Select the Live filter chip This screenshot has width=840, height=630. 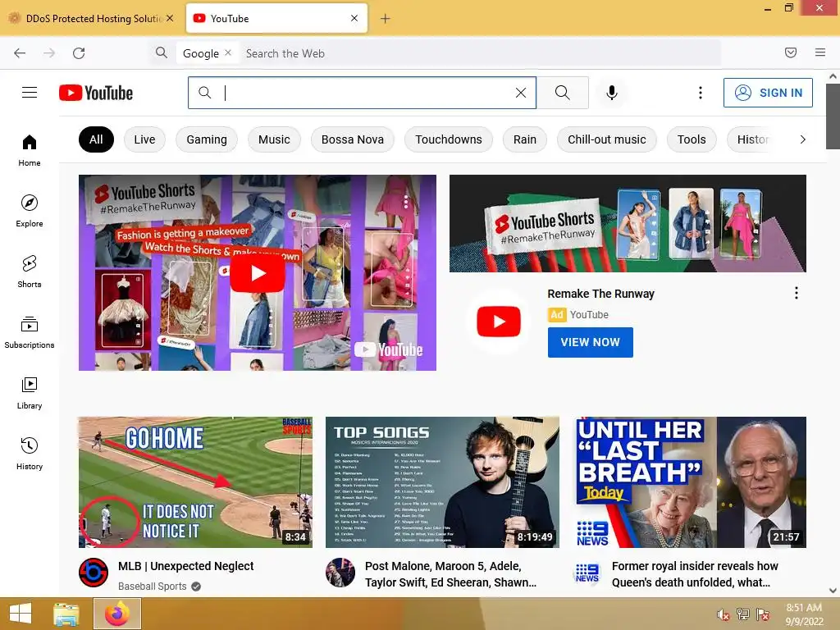point(144,139)
